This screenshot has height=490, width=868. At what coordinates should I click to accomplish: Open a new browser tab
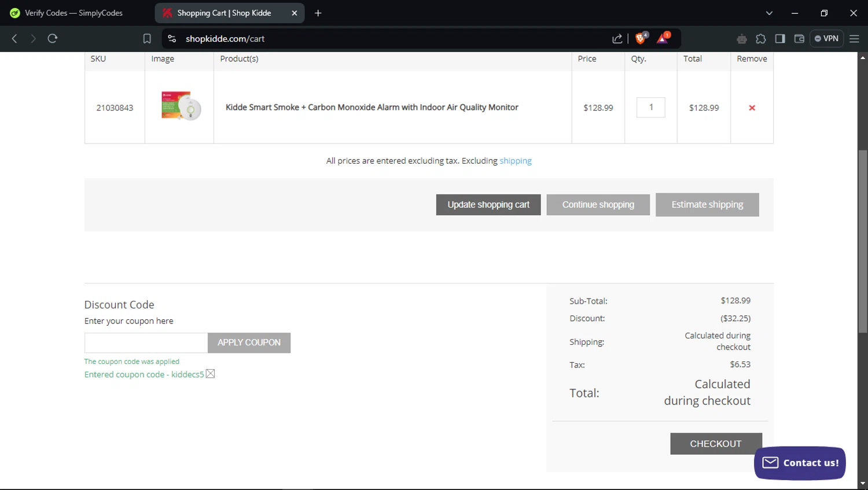coord(318,13)
